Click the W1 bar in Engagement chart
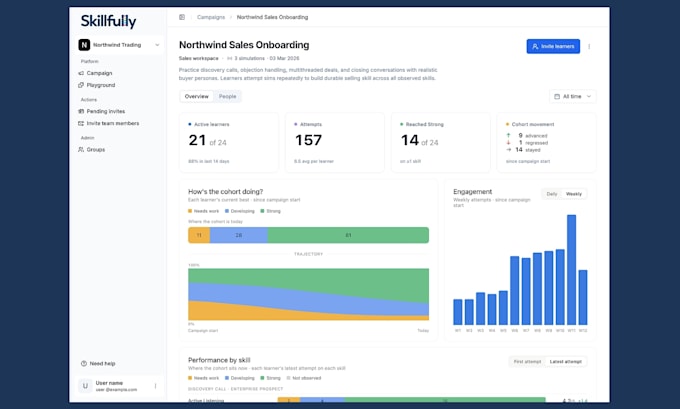680x409 pixels. (458, 312)
